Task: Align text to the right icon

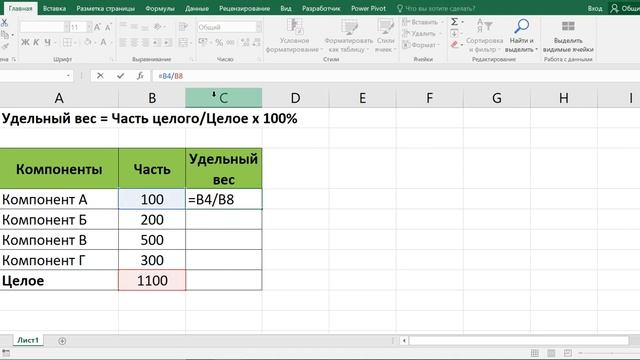Action: [145, 42]
